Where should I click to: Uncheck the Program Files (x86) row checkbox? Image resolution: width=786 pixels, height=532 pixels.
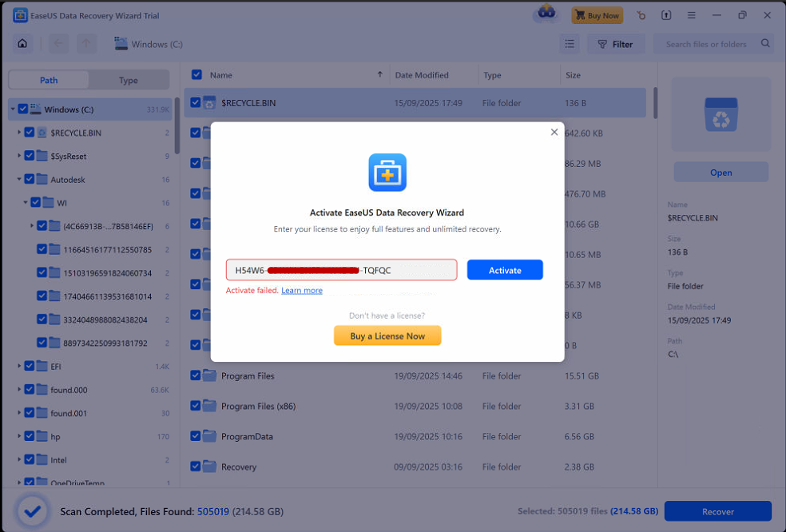coord(196,406)
